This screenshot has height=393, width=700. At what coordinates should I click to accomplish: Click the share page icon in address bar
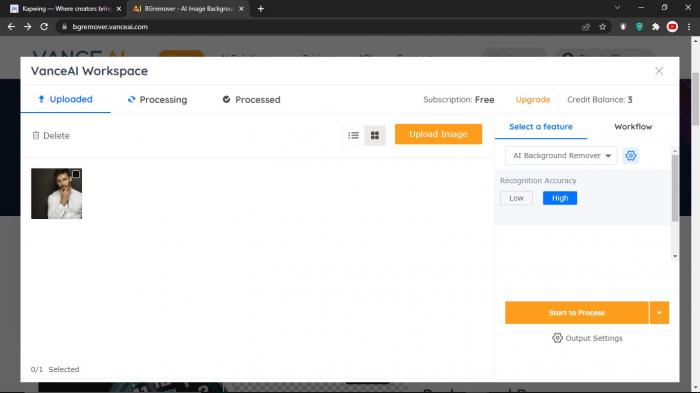point(586,27)
